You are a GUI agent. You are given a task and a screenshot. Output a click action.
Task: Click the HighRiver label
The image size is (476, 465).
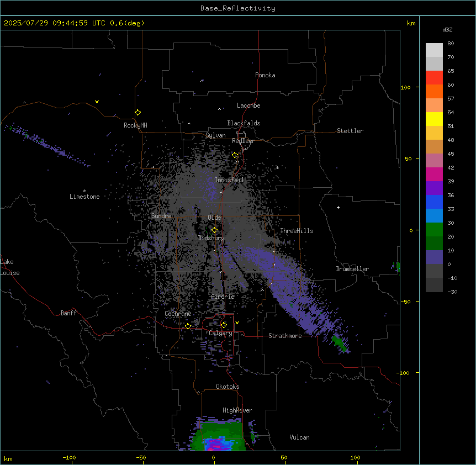click(237, 410)
